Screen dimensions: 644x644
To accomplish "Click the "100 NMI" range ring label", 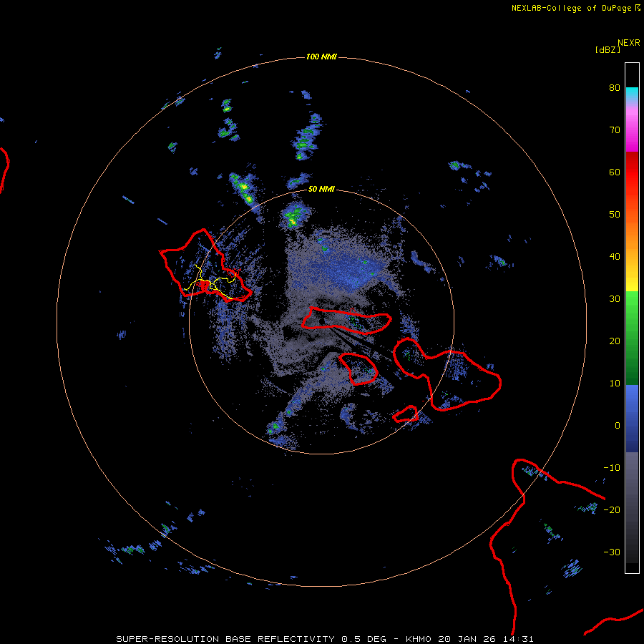I will point(321,57).
